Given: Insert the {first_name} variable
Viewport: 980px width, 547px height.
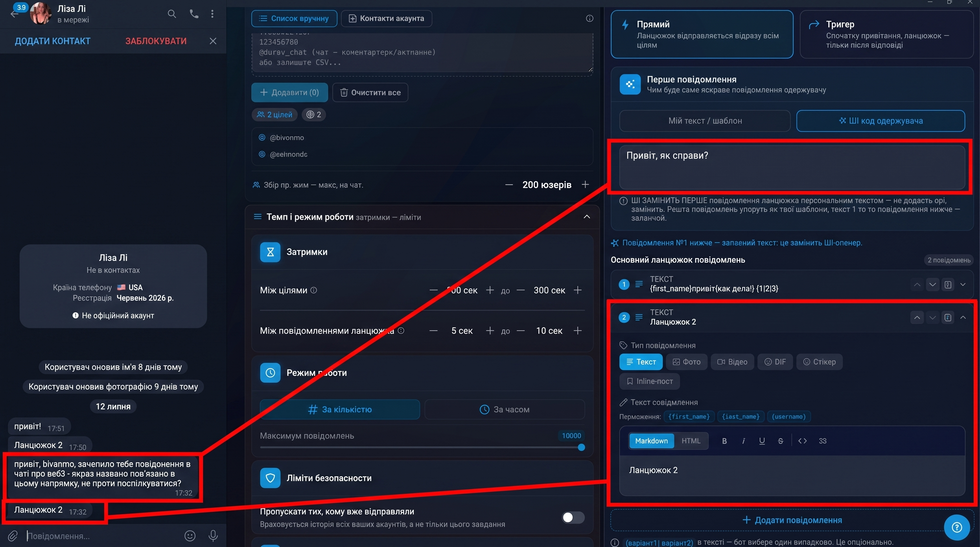Looking at the screenshot, I should click(x=689, y=417).
